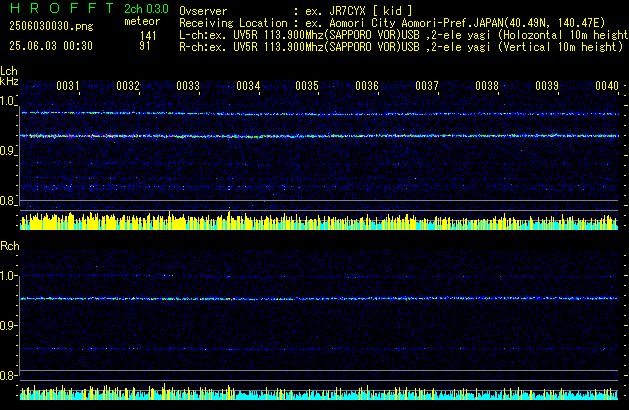Click the 0035 time marker
The width and height of the screenshot is (629, 410).
click(x=307, y=86)
